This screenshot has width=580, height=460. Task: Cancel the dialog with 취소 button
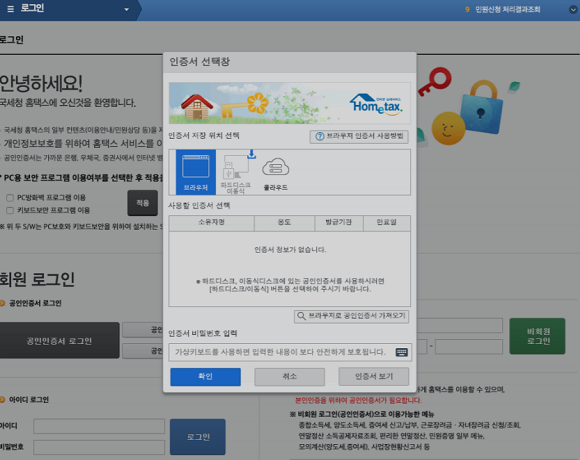coord(290,376)
